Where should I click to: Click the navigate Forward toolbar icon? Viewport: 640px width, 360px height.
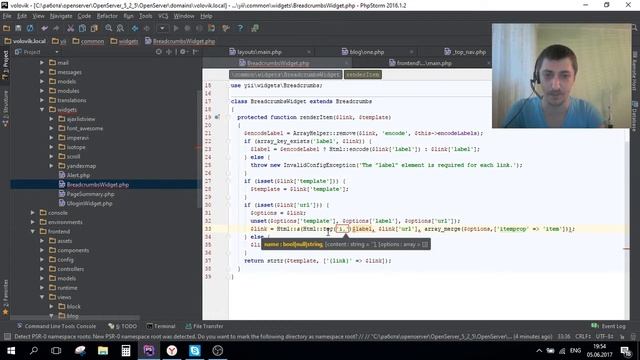[x=147, y=28]
